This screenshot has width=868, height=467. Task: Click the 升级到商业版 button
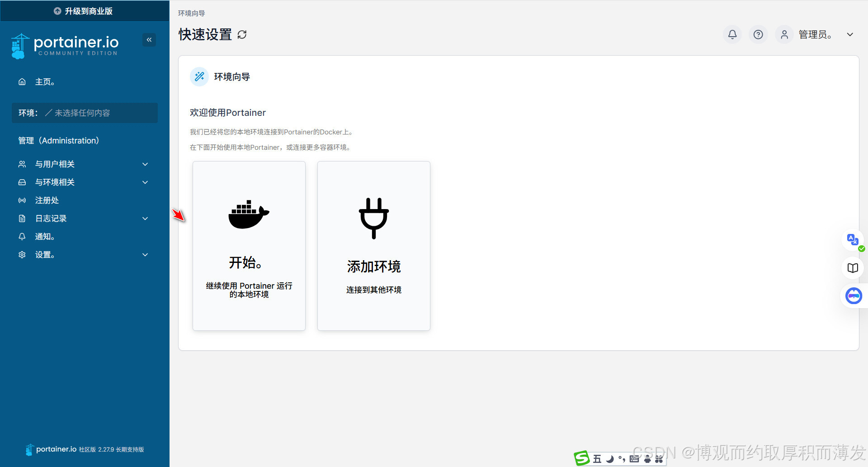[x=84, y=10]
